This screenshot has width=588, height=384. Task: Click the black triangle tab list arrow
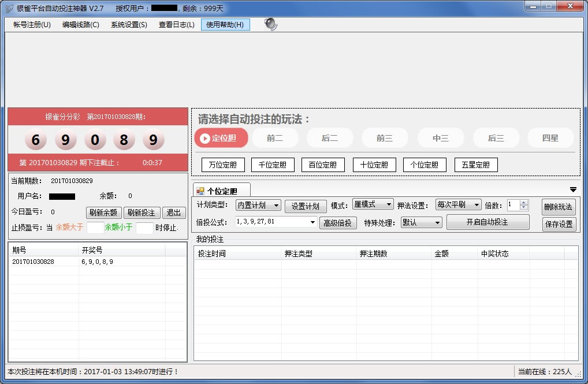pos(573,189)
